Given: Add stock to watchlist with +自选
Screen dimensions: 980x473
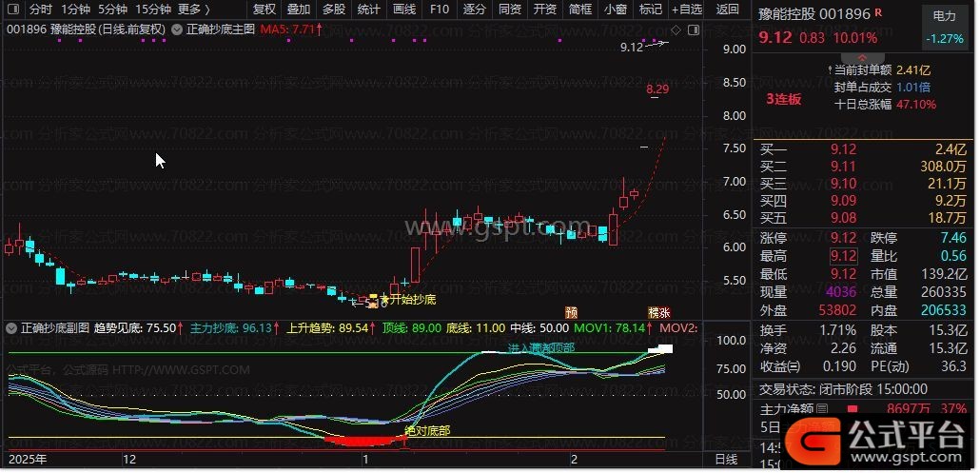Looking at the screenshot, I should click(685, 10).
